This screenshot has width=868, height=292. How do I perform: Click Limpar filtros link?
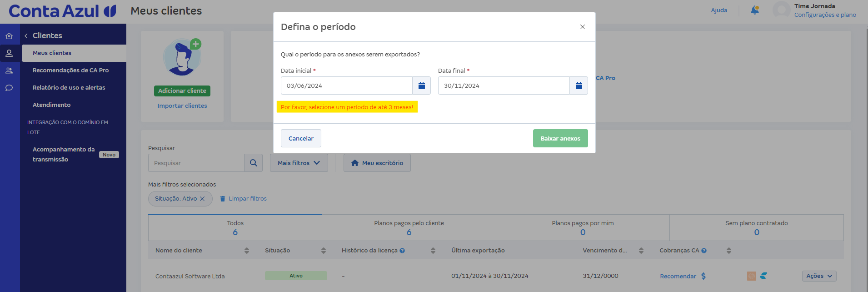pyautogui.click(x=243, y=199)
